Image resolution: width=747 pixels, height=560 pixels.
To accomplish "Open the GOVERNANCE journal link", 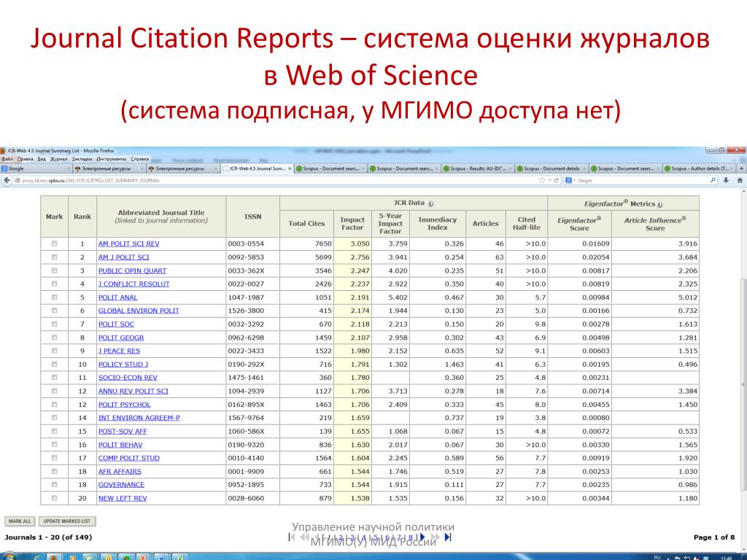I will point(121,485).
